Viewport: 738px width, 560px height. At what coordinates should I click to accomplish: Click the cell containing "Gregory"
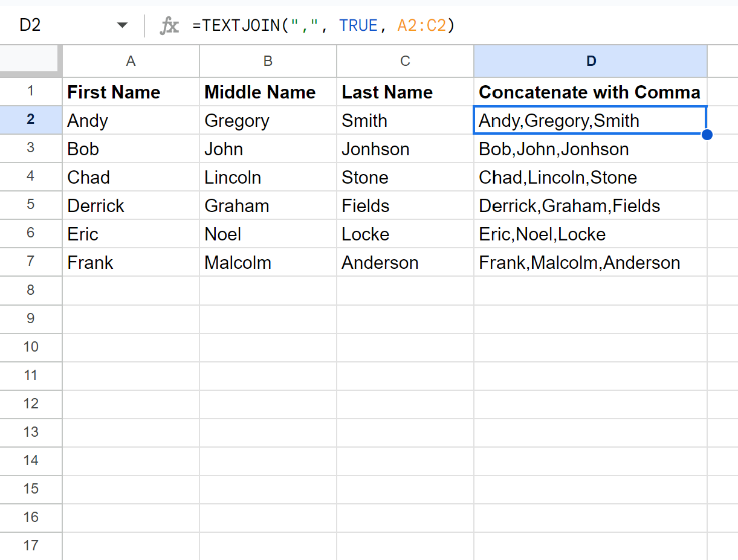pos(268,120)
